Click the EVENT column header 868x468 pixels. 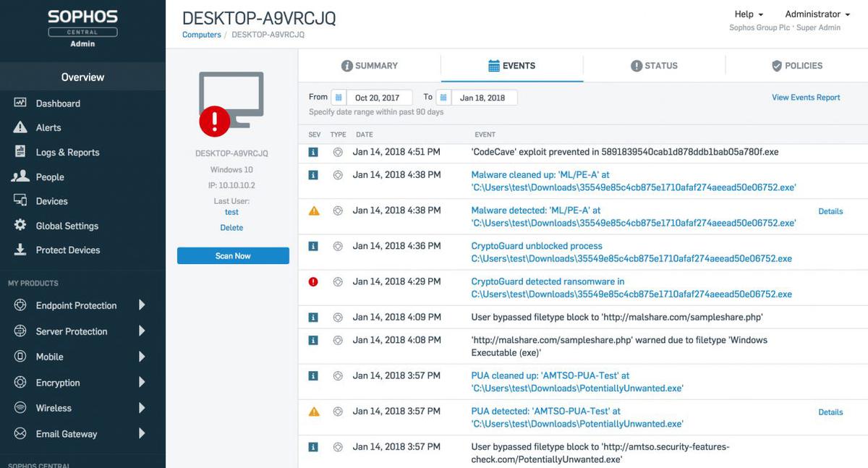pos(485,135)
